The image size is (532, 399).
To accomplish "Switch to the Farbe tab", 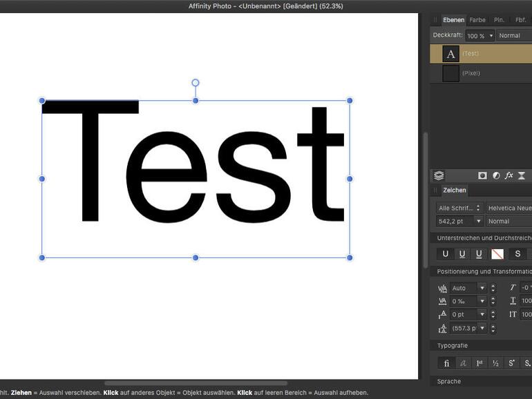I will tap(477, 20).
